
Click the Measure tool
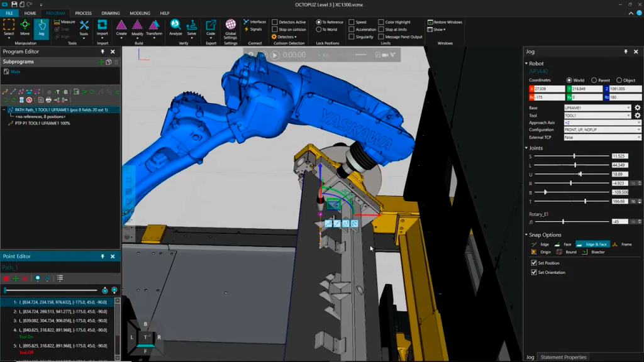(x=64, y=22)
